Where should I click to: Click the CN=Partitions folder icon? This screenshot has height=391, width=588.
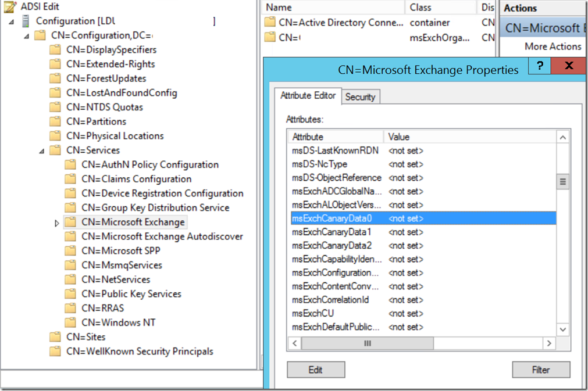(x=55, y=121)
